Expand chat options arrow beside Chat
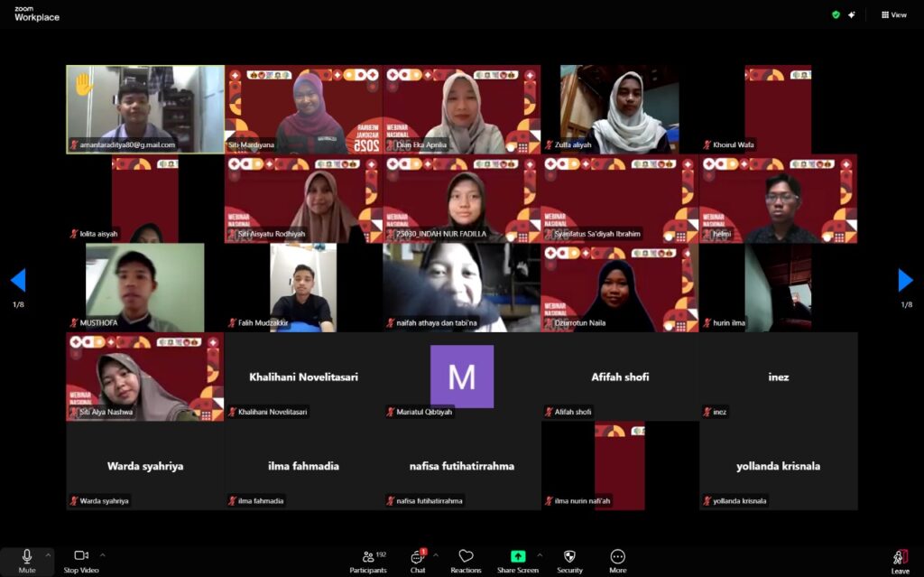This screenshot has width=924, height=577. click(436, 554)
